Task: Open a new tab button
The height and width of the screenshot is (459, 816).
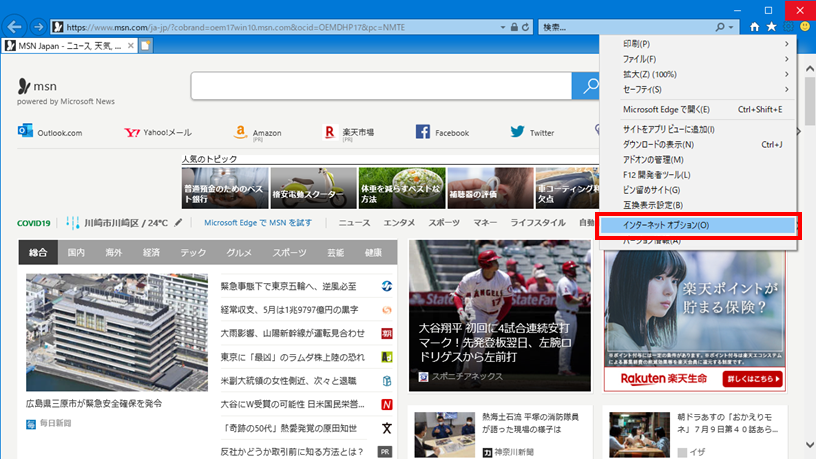Action: (x=146, y=46)
